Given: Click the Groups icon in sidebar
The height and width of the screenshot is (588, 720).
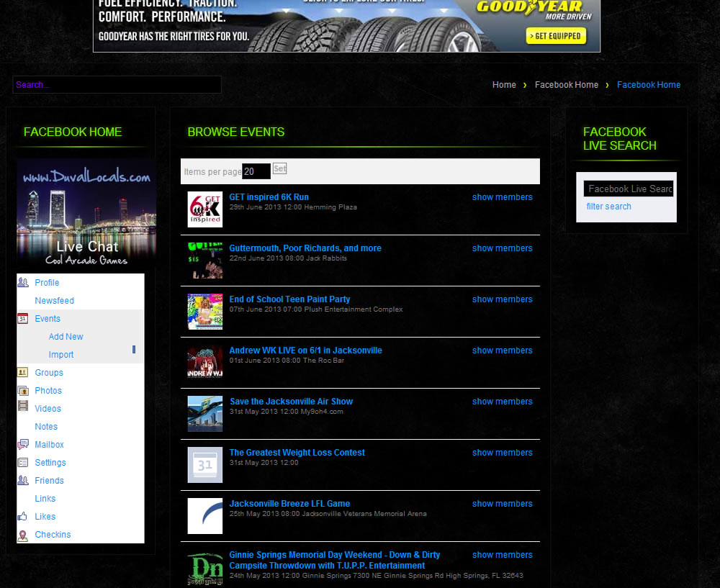Looking at the screenshot, I should (23, 372).
